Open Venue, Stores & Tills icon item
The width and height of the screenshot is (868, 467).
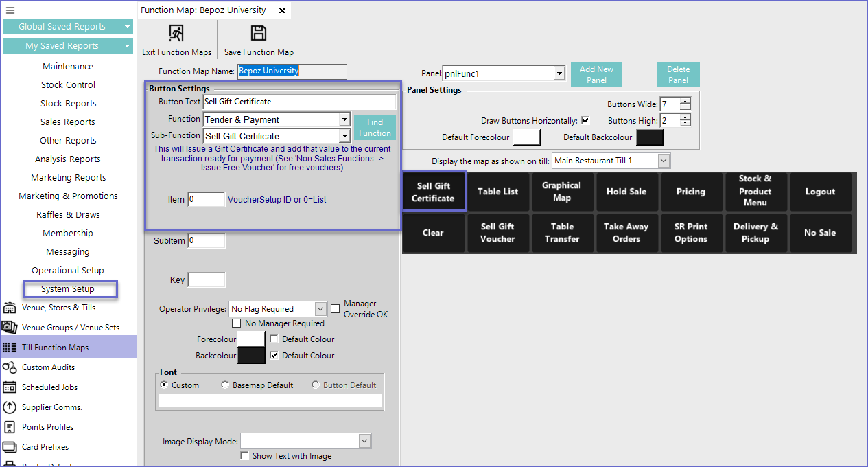coord(10,308)
